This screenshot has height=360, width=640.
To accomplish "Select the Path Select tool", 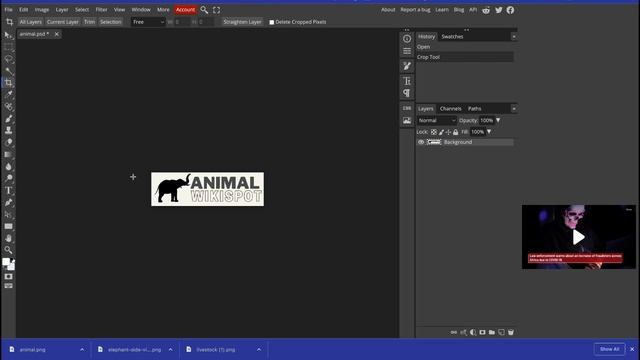I will pos(8,214).
